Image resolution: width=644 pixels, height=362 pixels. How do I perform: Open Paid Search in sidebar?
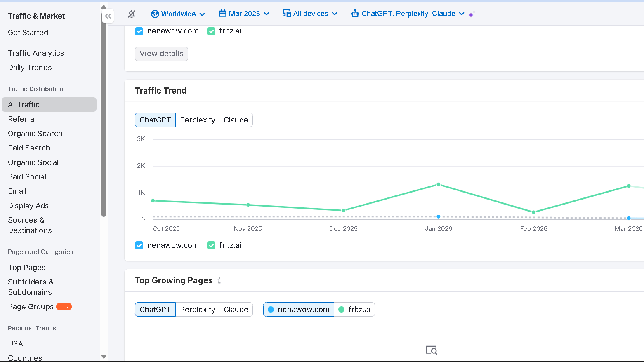point(29,148)
